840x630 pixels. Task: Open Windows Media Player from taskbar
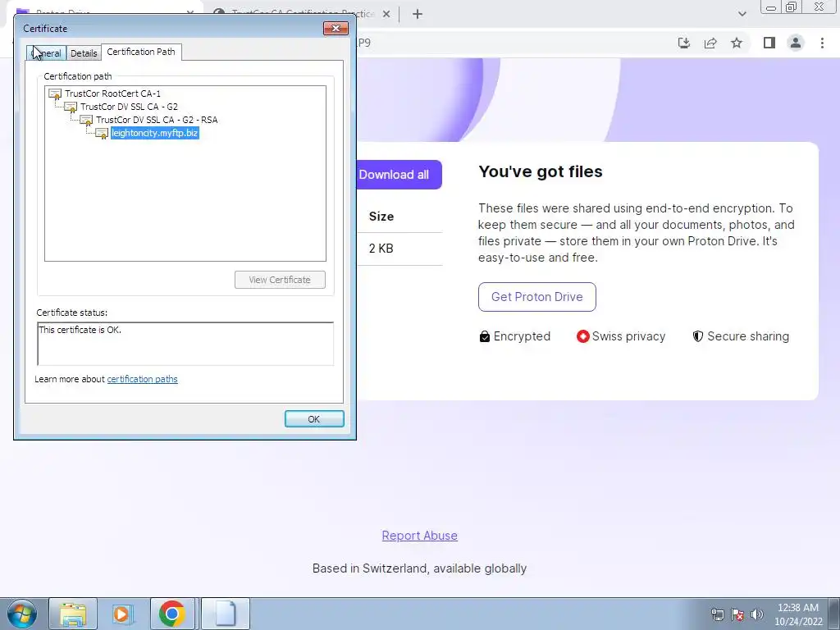coord(122,614)
